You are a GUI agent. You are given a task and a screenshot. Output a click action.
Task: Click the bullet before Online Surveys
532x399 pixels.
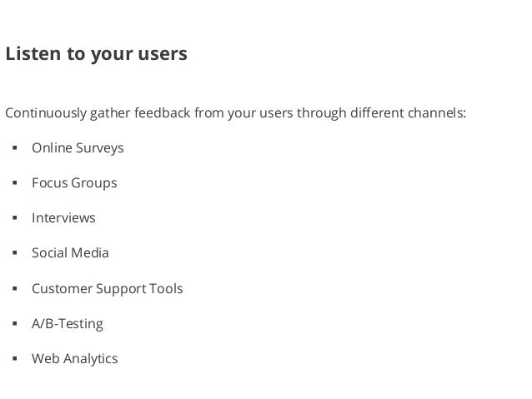14,147
